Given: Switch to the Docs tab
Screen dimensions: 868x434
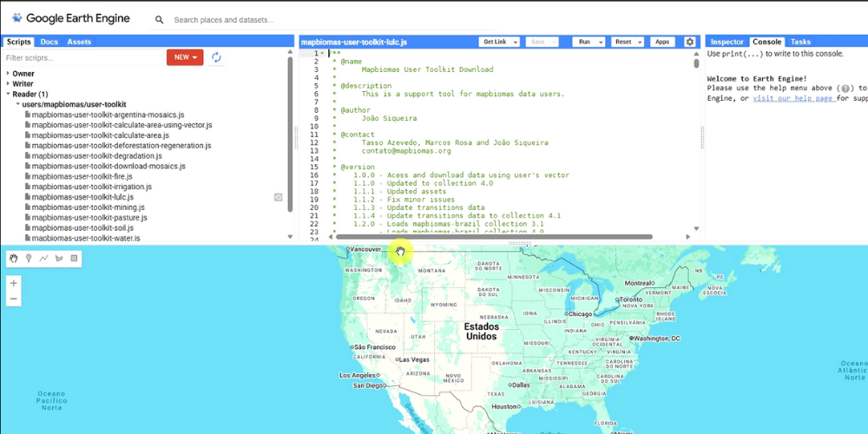Looking at the screenshot, I should pos(49,42).
